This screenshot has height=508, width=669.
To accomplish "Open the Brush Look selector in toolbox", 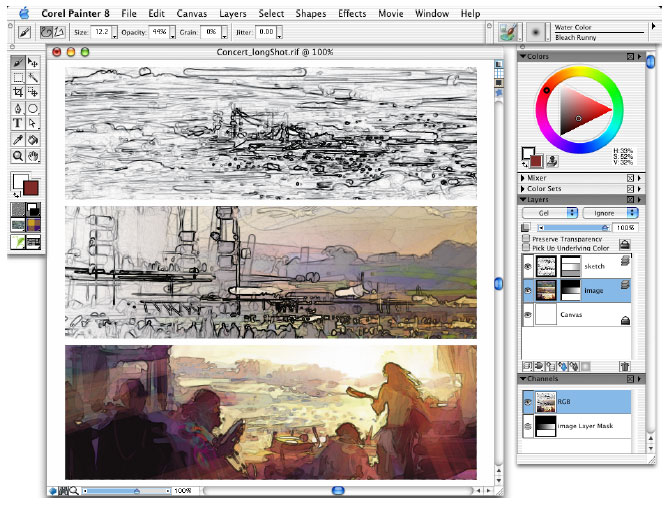I will tap(17, 242).
